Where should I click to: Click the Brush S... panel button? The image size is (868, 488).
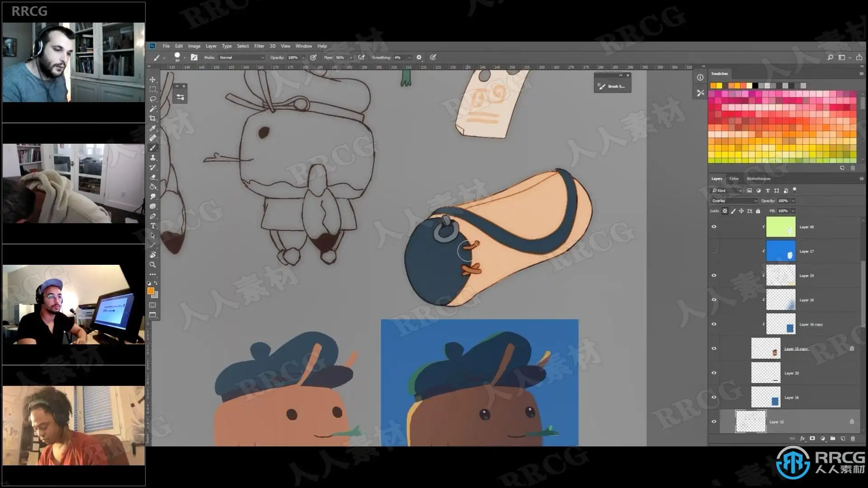point(612,86)
